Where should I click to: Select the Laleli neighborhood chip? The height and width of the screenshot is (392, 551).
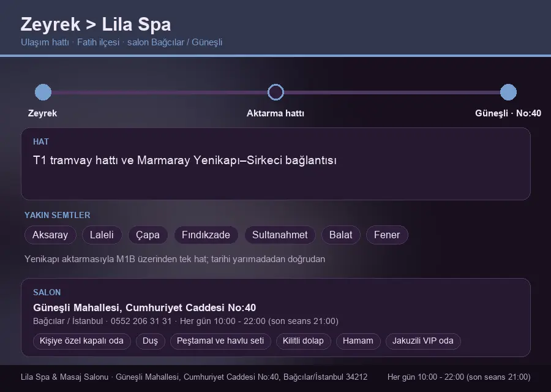tap(102, 235)
